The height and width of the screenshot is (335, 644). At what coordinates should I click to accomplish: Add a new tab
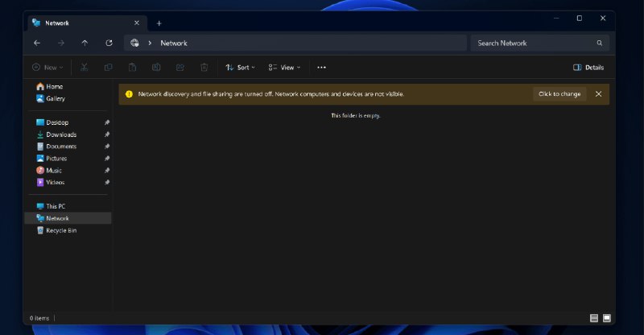159,23
